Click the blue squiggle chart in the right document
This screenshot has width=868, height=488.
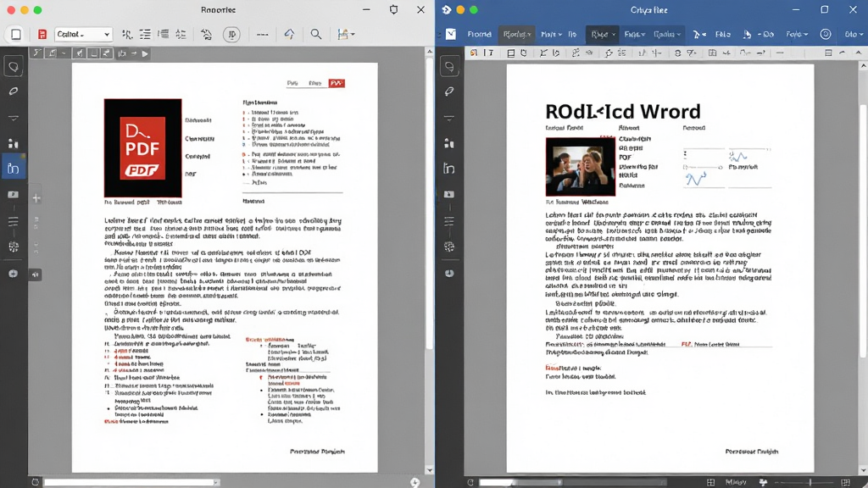click(x=696, y=178)
